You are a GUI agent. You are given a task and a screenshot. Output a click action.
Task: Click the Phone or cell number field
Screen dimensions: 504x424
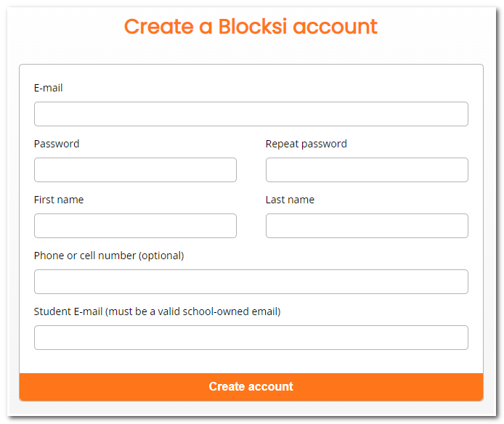point(251,282)
